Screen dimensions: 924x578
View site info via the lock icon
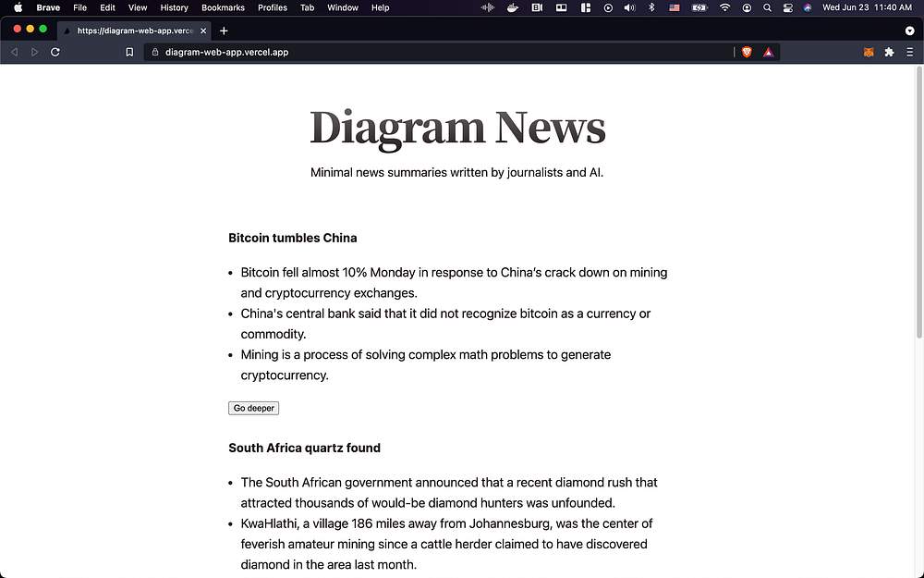pyautogui.click(x=155, y=52)
